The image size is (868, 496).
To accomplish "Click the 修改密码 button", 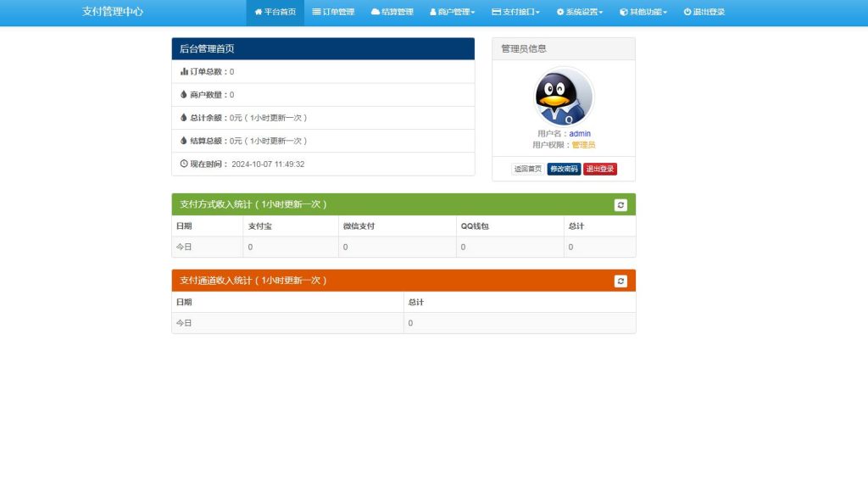I will (x=564, y=170).
